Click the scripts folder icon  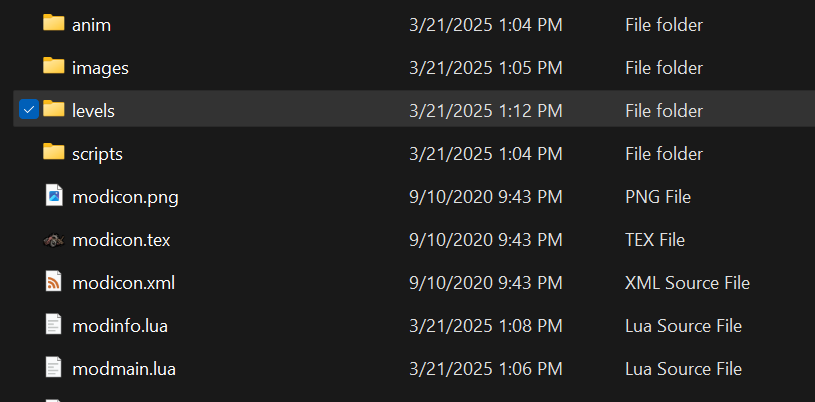54,152
